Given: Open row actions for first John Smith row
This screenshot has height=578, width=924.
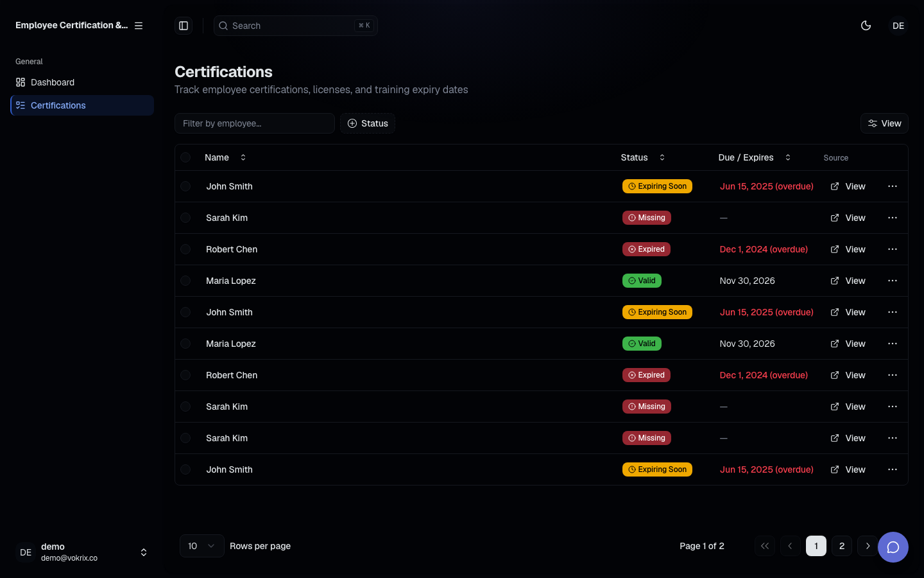Looking at the screenshot, I should tap(893, 186).
